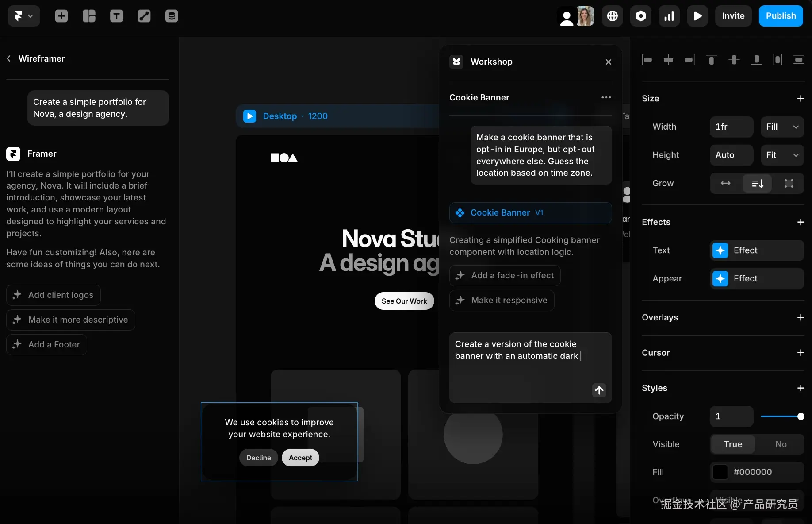Viewport: 812px width, 524px height.
Task: Select the Layout tool in toolbar
Action: 89,16
